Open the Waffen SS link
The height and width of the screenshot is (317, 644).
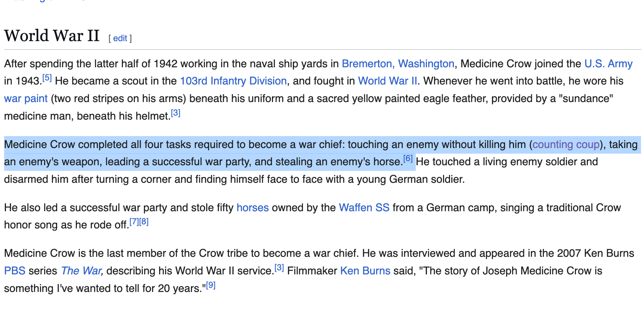tap(364, 207)
